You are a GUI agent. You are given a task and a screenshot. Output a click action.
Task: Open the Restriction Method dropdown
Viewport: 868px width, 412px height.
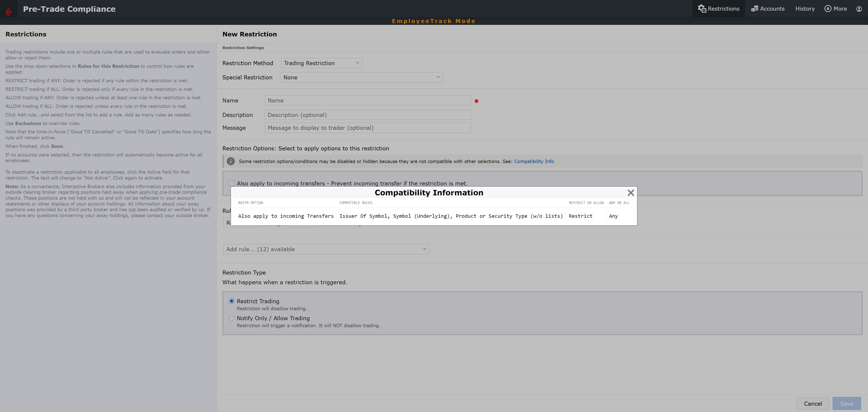[x=322, y=63]
